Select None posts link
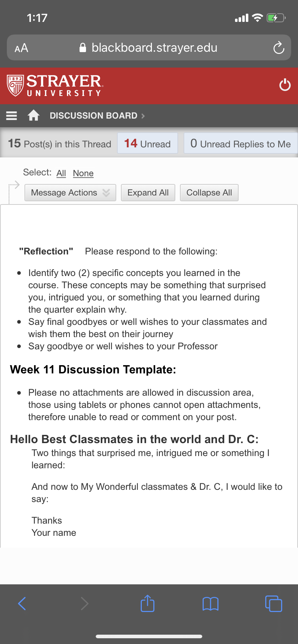 point(83,173)
